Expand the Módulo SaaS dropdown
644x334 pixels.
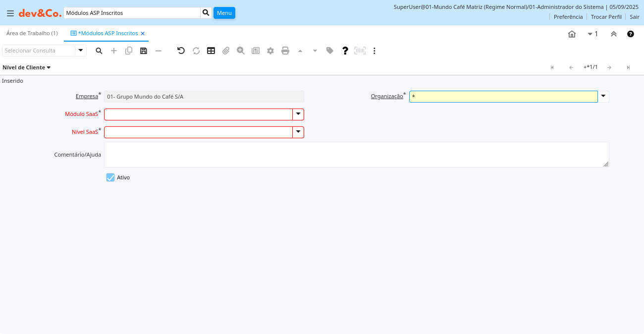(x=298, y=114)
